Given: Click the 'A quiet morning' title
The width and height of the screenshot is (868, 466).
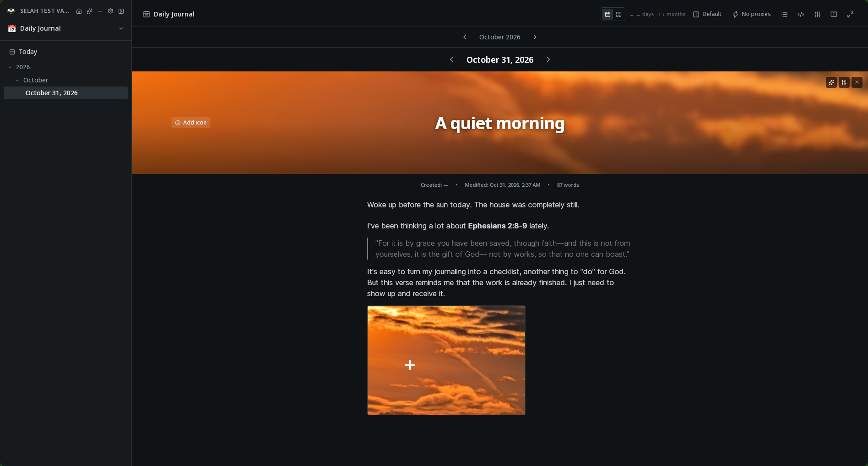Looking at the screenshot, I should pos(499,124).
